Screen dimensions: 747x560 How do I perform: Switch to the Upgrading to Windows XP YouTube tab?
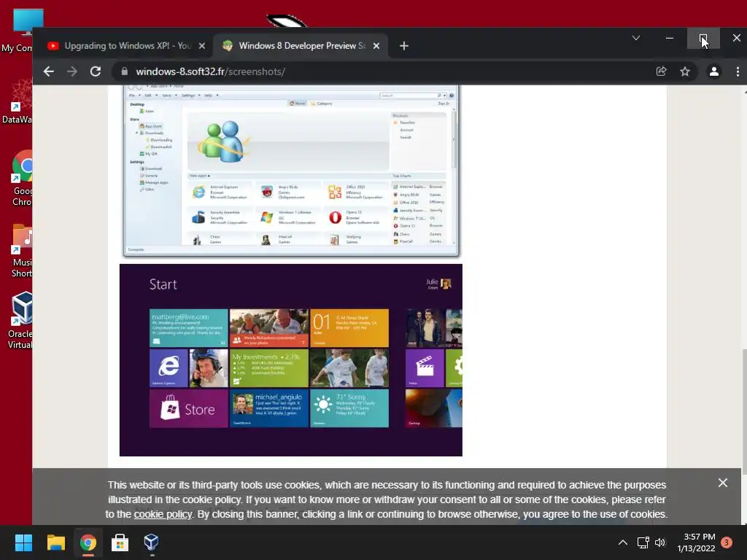pyautogui.click(x=126, y=46)
